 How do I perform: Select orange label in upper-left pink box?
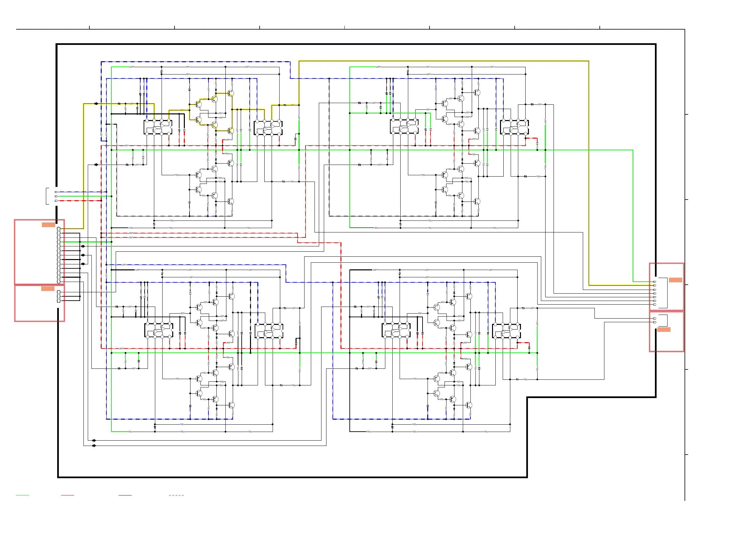click(x=49, y=225)
